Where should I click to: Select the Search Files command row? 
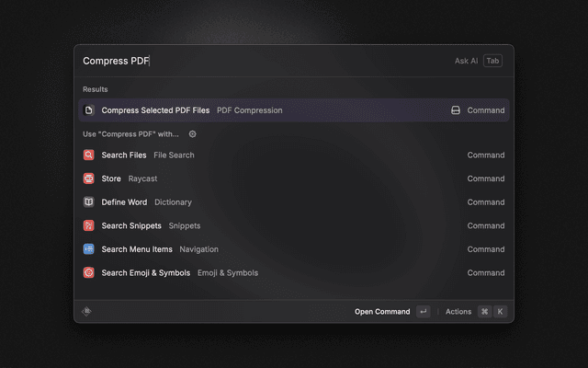point(276,155)
